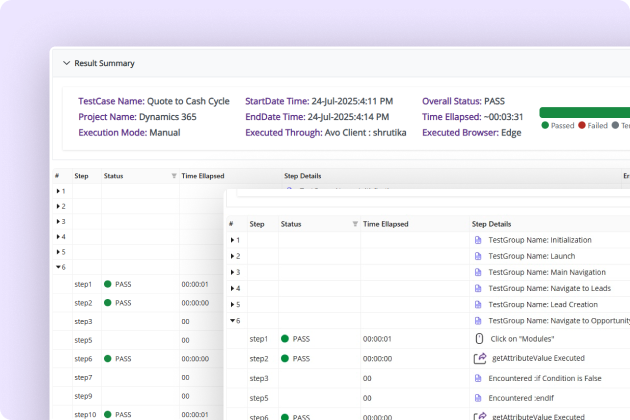The image size is (630, 420).
Task: Expand row 1 in the front table
Action: pos(233,240)
